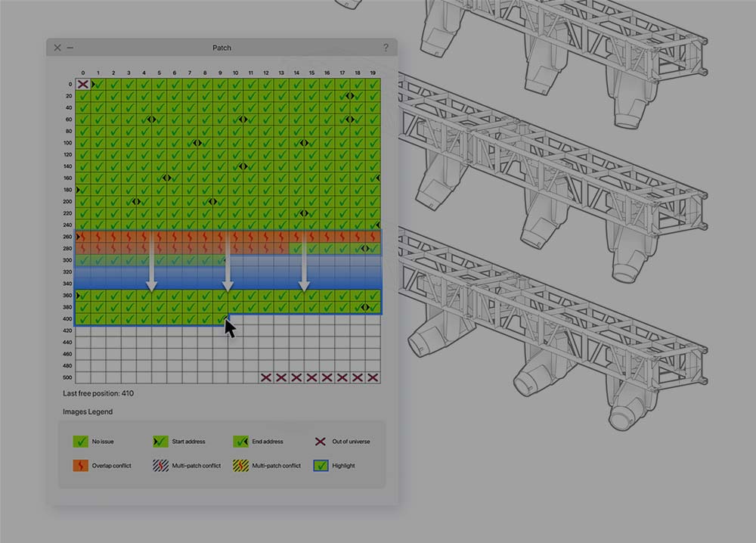Select the crossed-out cell at address 0
Image resolution: width=756 pixels, height=543 pixels.
point(83,85)
